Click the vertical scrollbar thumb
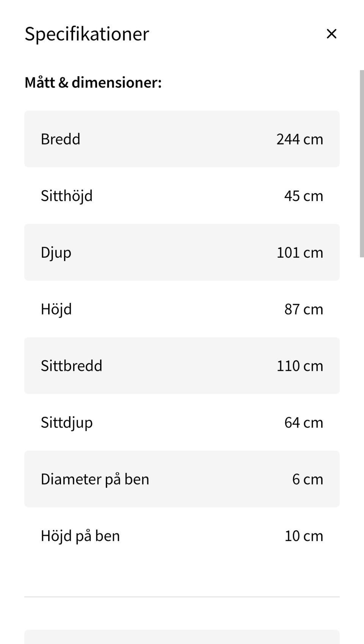Screen dimensions: 364x644 (361, 163)
